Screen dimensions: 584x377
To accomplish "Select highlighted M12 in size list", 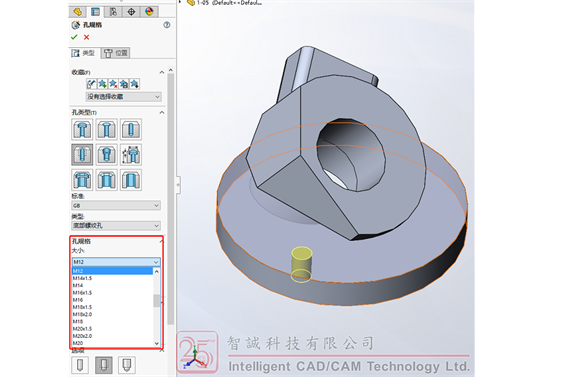I will pyautogui.click(x=112, y=271).
